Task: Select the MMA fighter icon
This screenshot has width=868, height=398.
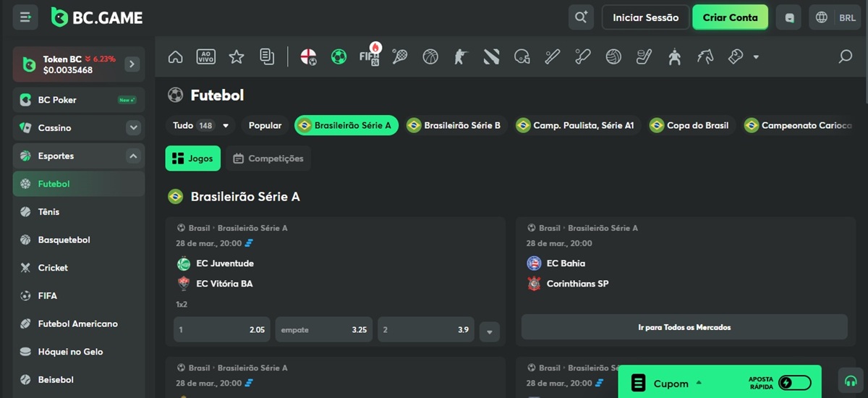Action: coord(675,56)
